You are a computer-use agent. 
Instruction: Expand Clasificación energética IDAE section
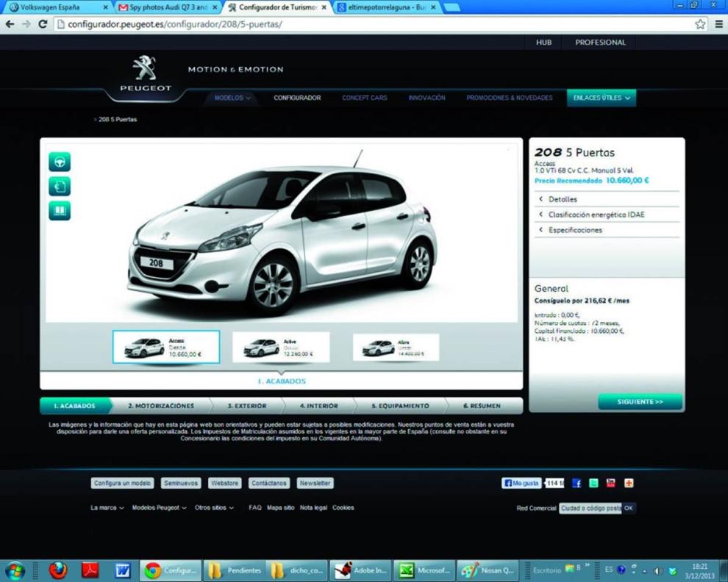coord(607,215)
